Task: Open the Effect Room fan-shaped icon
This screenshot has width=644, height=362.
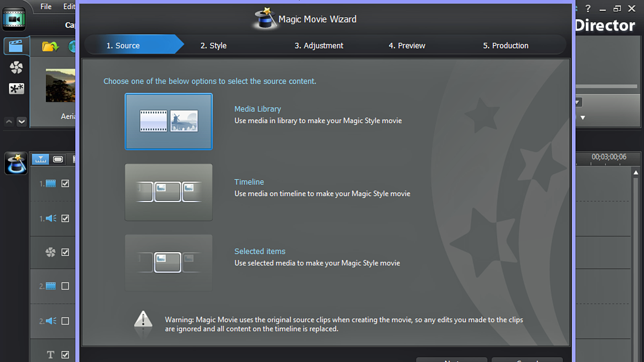Action: [x=16, y=67]
